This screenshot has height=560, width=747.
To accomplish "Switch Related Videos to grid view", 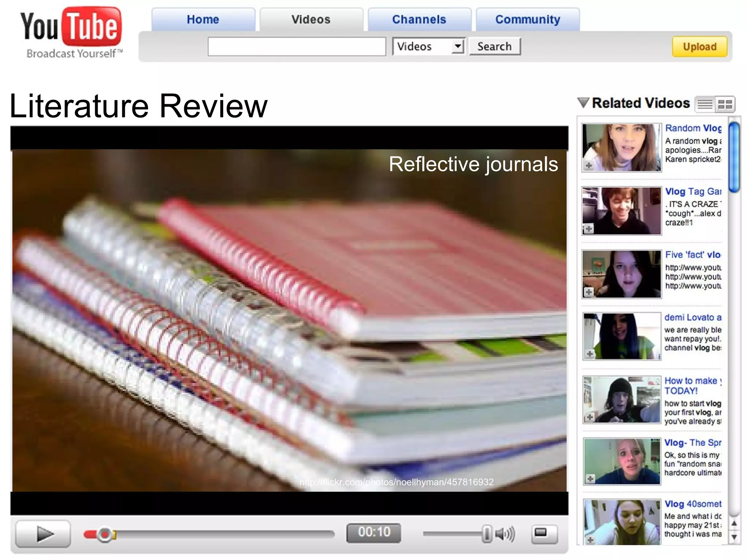I will [x=725, y=105].
